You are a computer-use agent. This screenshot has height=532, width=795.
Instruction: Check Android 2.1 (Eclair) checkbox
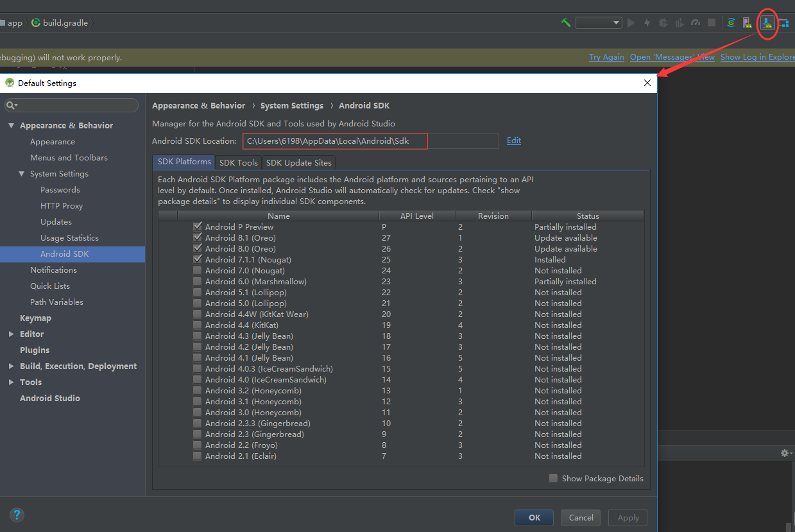coord(198,456)
